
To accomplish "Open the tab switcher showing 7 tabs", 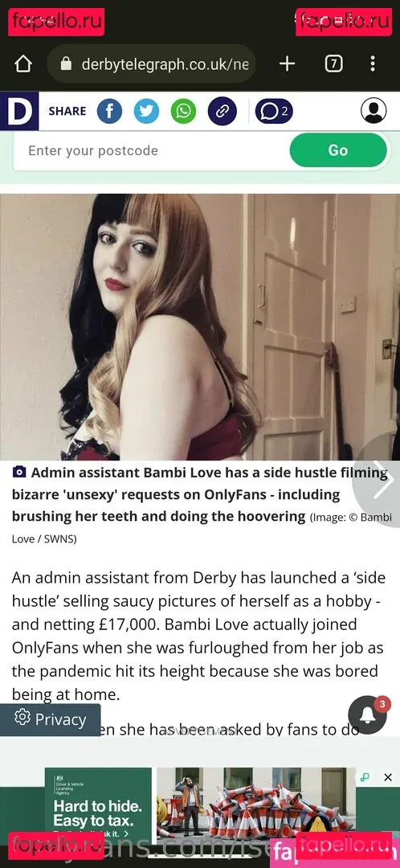I will (333, 64).
